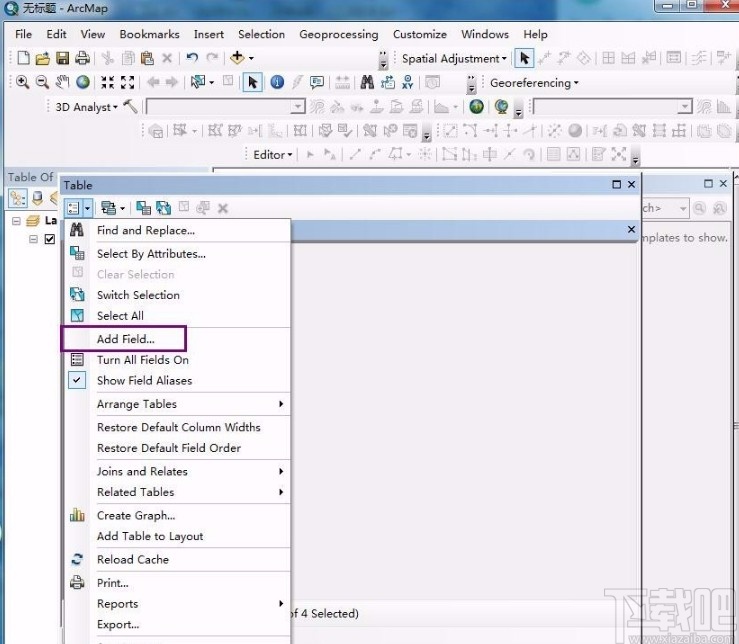Image resolution: width=739 pixels, height=644 pixels.
Task: Open the Geoprocessing menu
Action: coord(339,34)
